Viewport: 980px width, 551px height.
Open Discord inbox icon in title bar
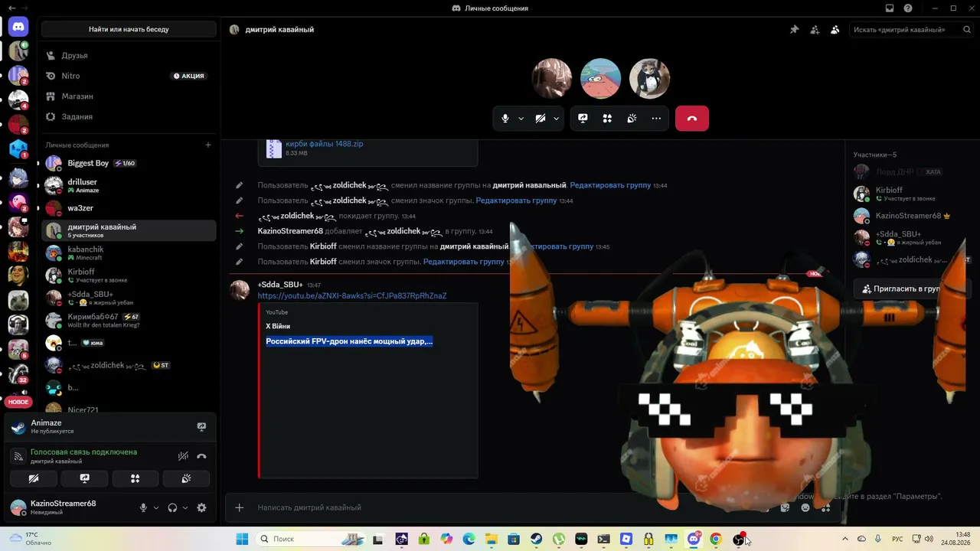(890, 8)
